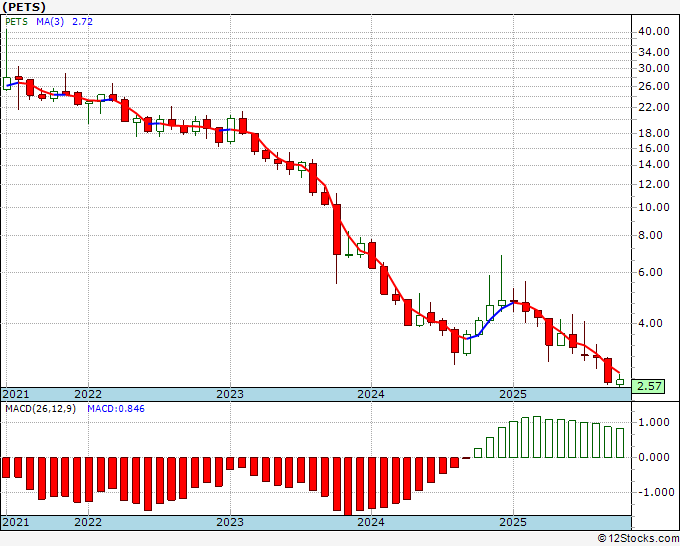Screen dimensions: 680x546
Task: Click the highlighted 2.57 current price tag
Action: coord(648,386)
